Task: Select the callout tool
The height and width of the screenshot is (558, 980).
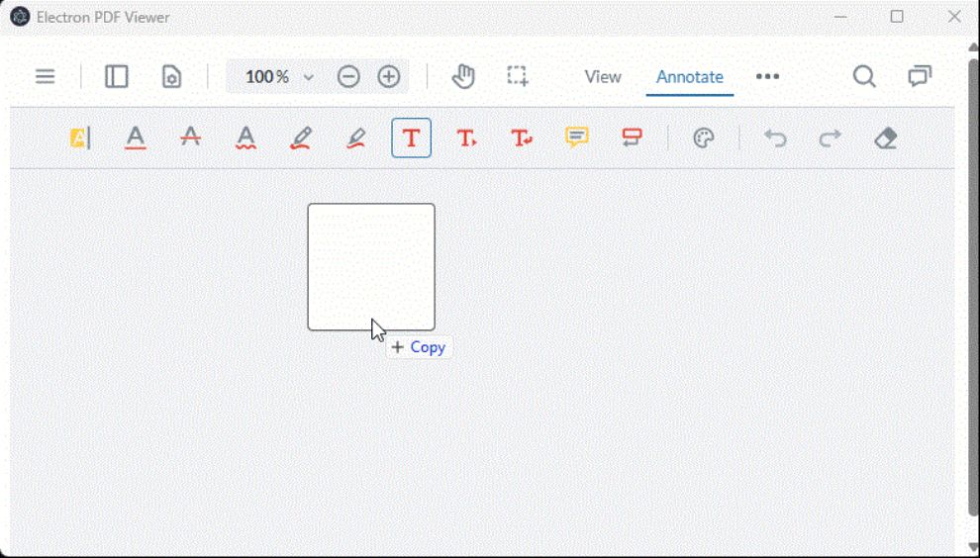Action: tap(632, 138)
